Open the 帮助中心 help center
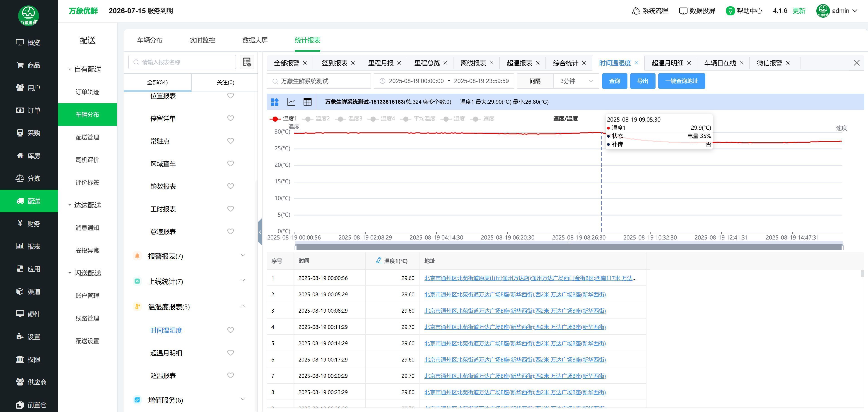This screenshot has width=868, height=412. 744,11
